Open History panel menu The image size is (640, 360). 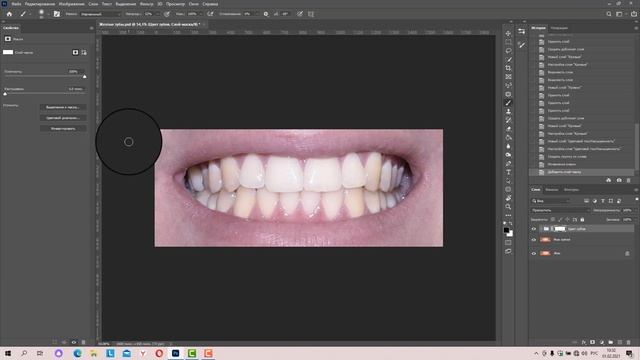pyautogui.click(x=636, y=28)
